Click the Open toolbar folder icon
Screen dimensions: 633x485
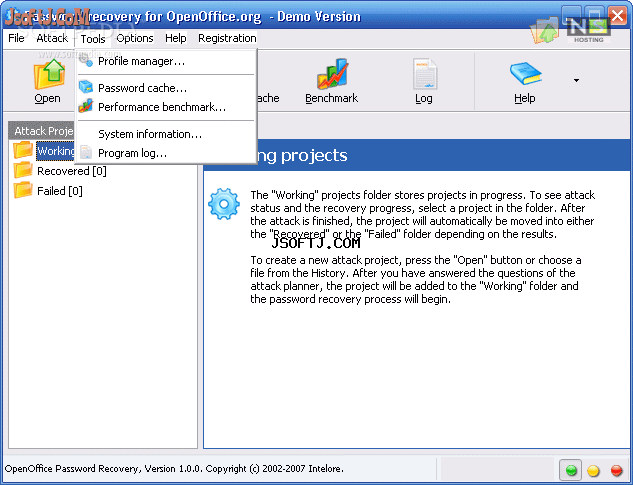click(49, 74)
